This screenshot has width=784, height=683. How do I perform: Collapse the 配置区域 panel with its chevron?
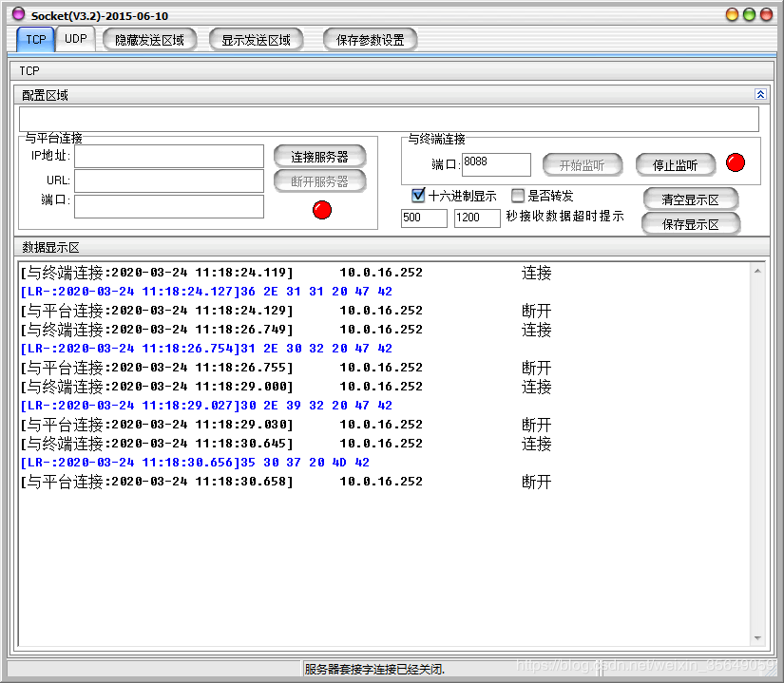click(760, 94)
